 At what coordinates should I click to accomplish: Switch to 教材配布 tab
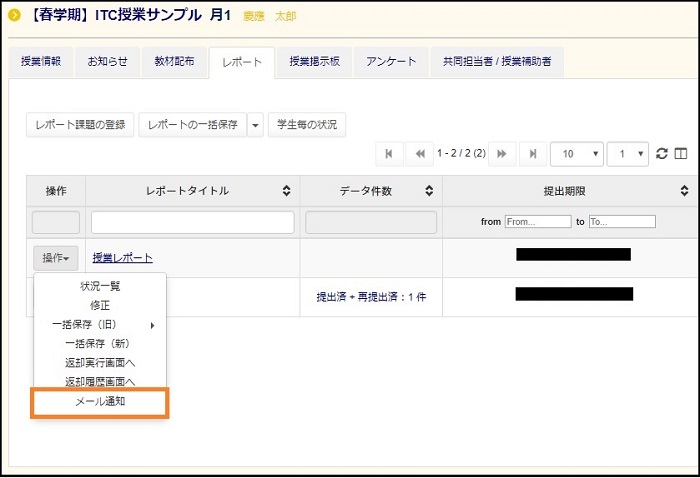coord(174,61)
